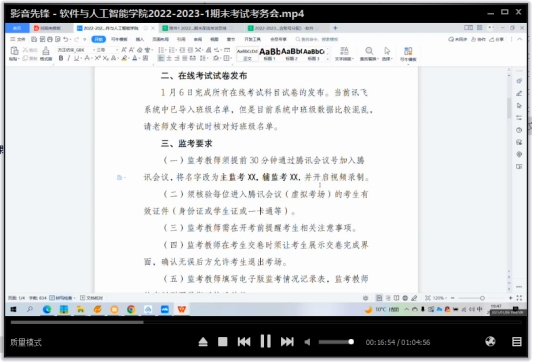Mute the player's speaker icon
Image resolution: width=533 pixels, height=362 pixels.
coord(307,342)
